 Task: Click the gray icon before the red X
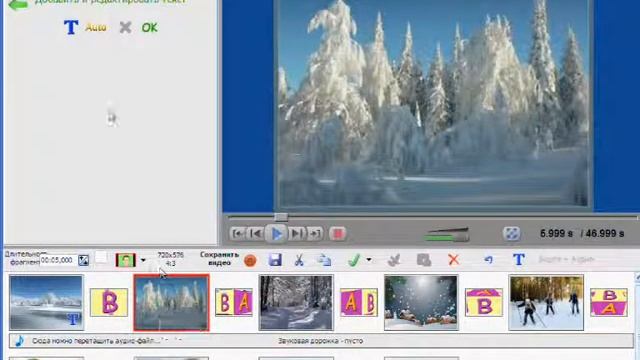pyautogui.click(x=424, y=260)
